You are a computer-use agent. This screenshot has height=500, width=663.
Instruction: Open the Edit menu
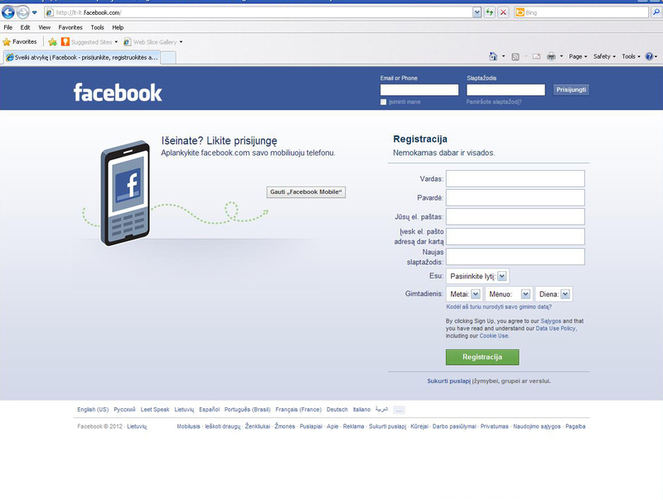(25, 27)
